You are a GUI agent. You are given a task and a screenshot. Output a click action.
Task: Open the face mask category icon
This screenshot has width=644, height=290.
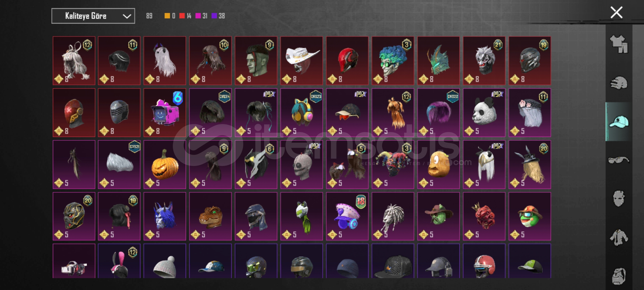[x=619, y=199]
